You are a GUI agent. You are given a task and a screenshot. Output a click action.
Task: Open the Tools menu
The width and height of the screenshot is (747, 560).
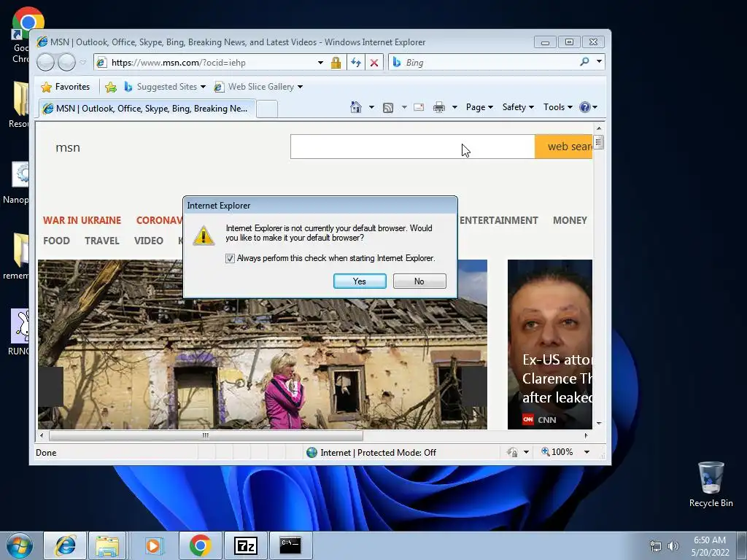coord(558,107)
